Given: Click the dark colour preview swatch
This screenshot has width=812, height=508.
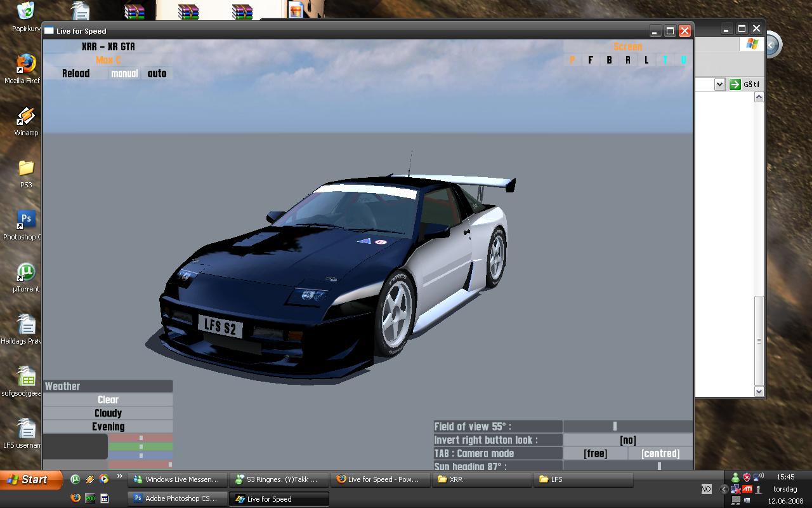Looking at the screenshot, I should [75, 446].
